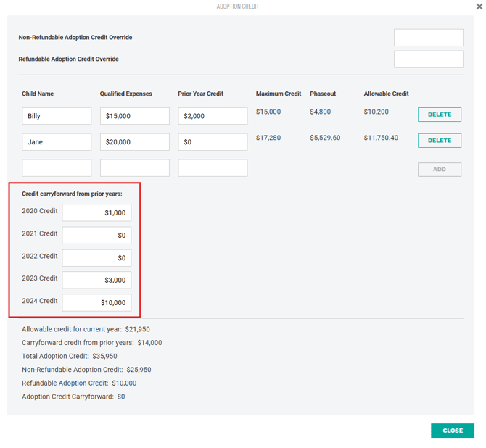Select the Billy child name field

pyautogui.click(x=57, y=116)
